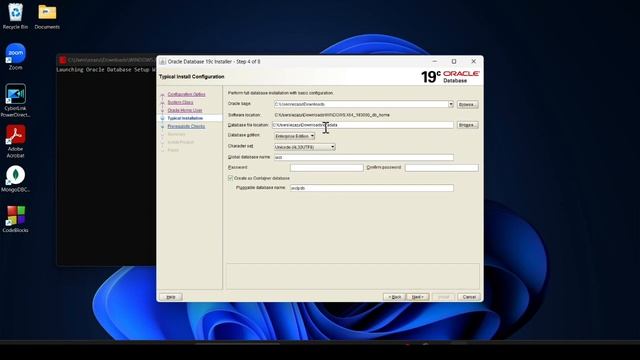
Task: Go to Configuration Option step
Action: (186, 94)
